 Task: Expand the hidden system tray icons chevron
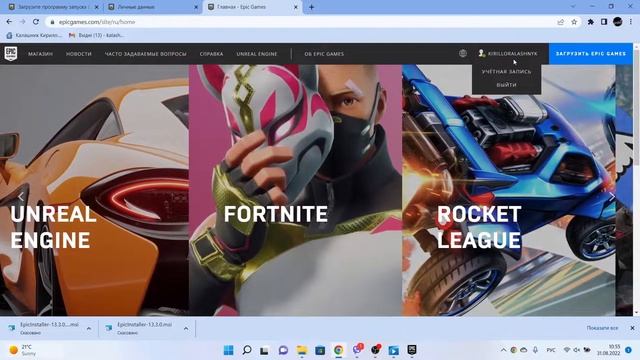pos(503,350)
